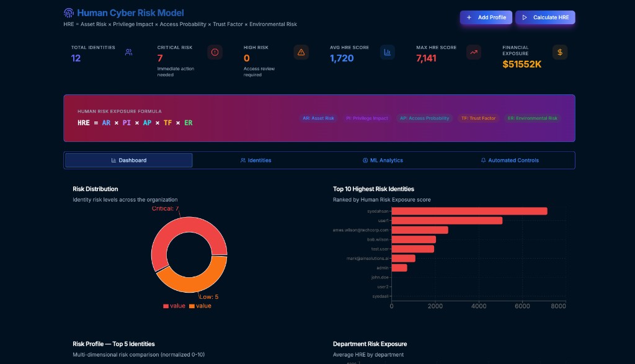This screenshot has height=364, width=635.
Task: Click the fingerprint logo icon
Action: pos(68,13)
